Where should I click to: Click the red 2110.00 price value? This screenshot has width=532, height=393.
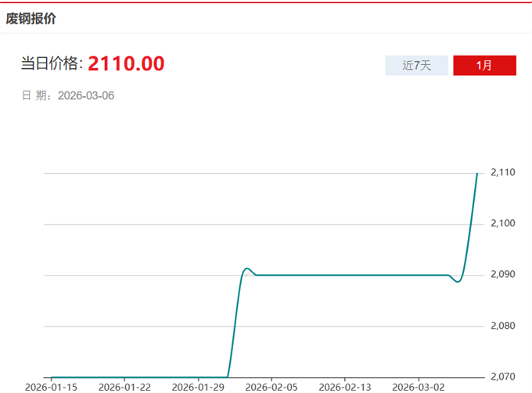tap(126, 64)
